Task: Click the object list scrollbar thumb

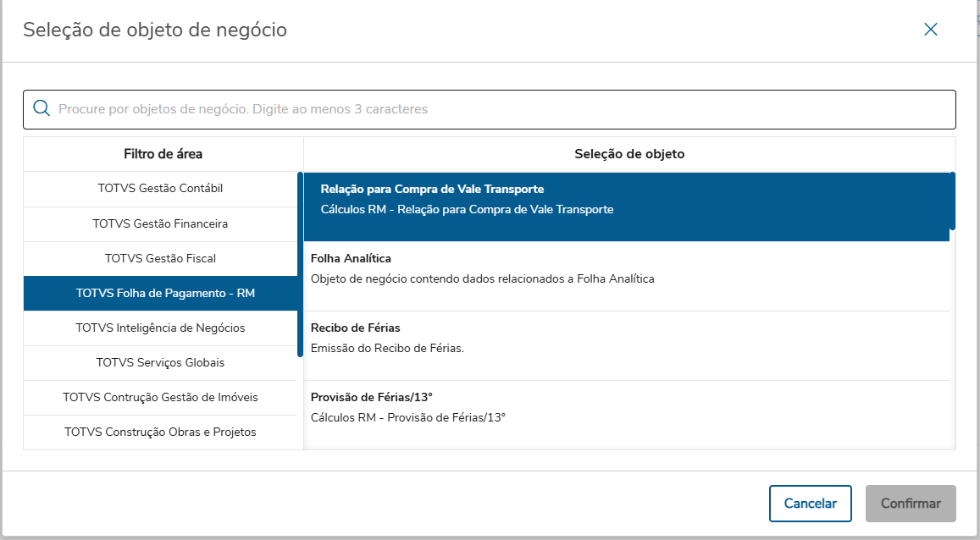Action: [x=953, y=201]
